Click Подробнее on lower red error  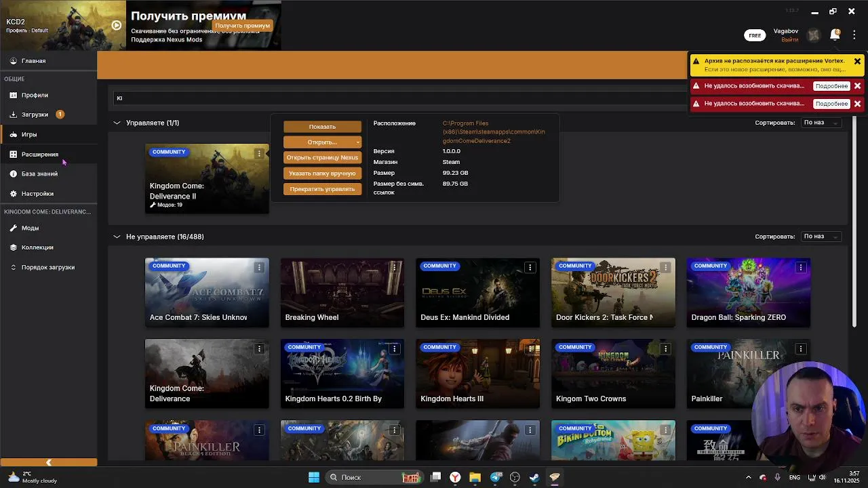coord(831,104)
